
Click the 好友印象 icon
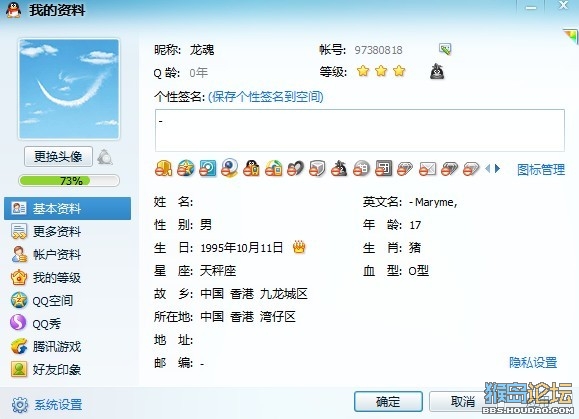pos(19,369)
